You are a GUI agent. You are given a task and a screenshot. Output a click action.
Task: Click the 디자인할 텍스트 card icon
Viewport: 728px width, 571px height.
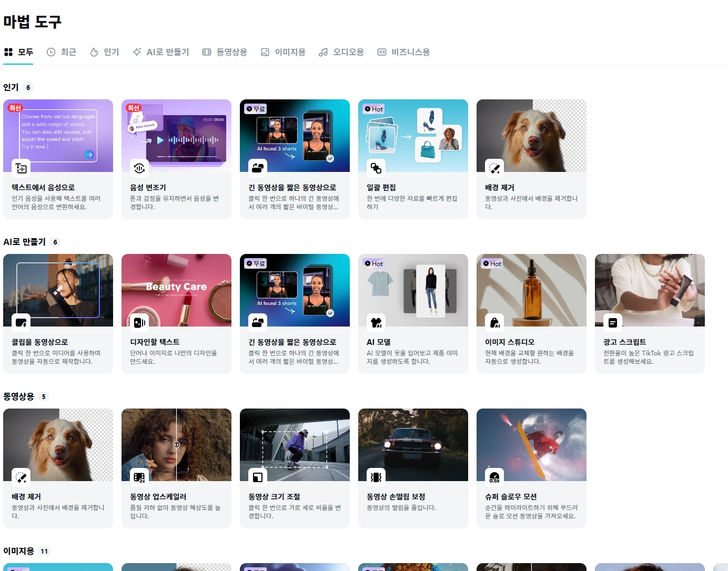click(139, 323)
